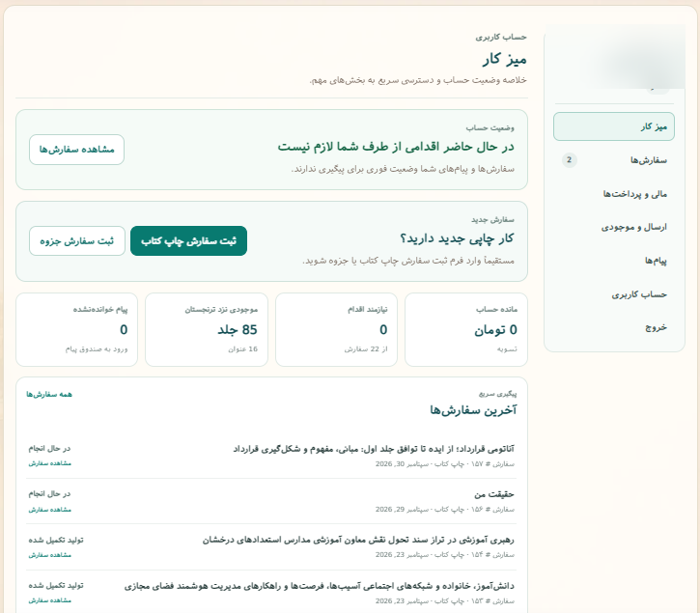Click مشاهده سفارش for order ۱۵۷
700x613 pixels.
[50, 463]
